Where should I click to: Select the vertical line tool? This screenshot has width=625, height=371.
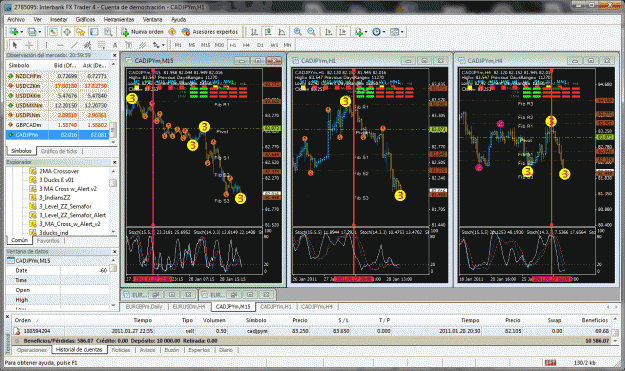(46, 45)
